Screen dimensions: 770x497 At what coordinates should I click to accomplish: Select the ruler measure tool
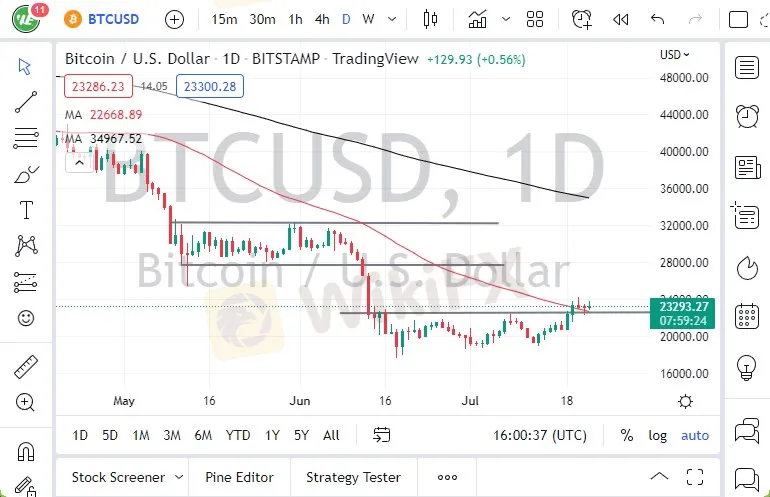[26, 368]
